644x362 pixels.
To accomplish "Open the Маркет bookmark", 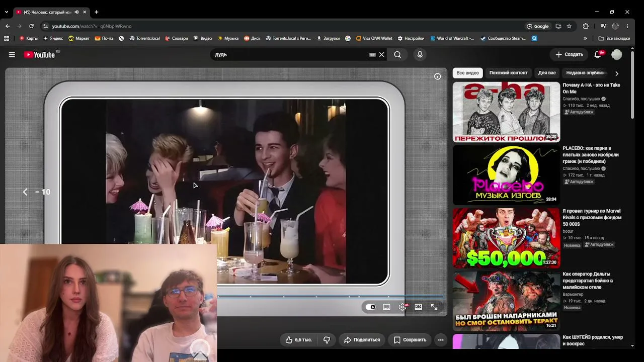I will [x=79, y=38].
